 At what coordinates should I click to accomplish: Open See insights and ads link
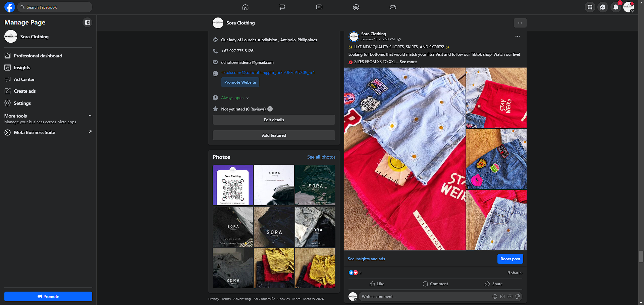(366, 259)
